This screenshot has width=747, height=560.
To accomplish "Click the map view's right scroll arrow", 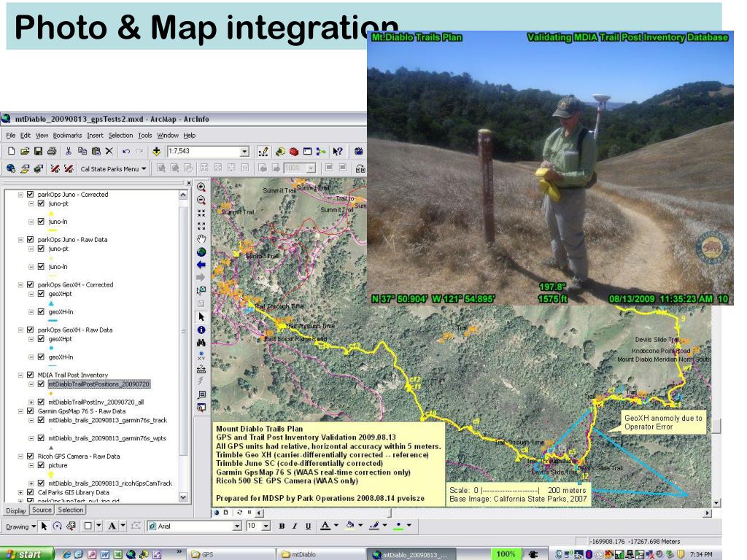I will coord(707,513).
